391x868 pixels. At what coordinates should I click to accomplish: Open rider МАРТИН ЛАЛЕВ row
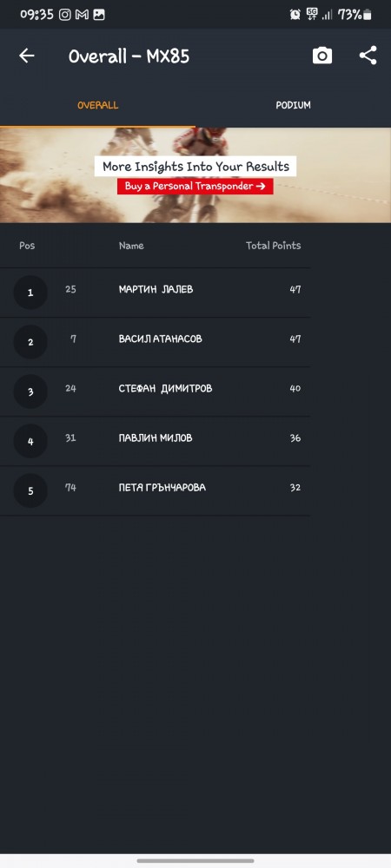click(x=155, y=293)
